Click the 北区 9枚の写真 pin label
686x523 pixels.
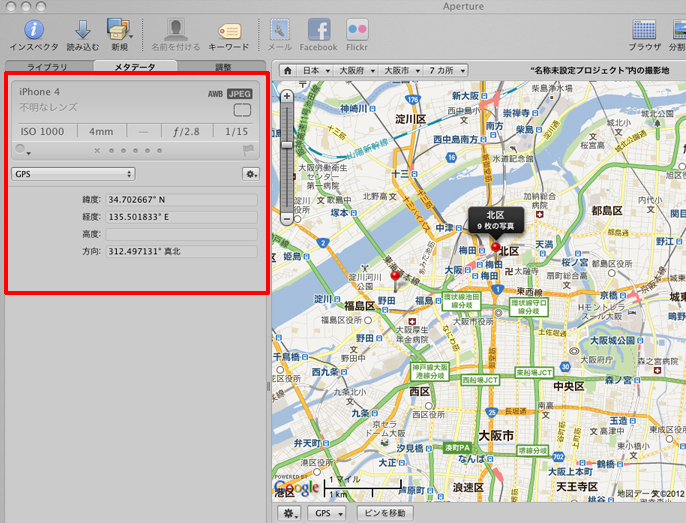tap(496, 220)
